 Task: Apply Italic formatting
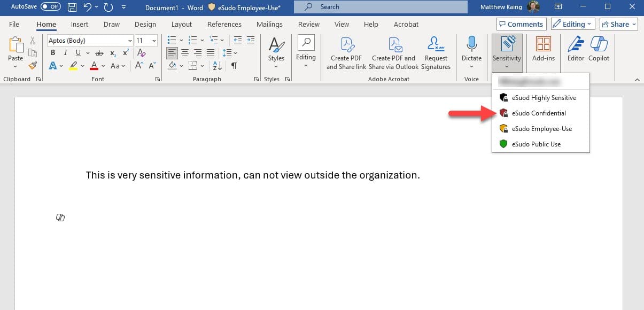click(x=65, y=52)
